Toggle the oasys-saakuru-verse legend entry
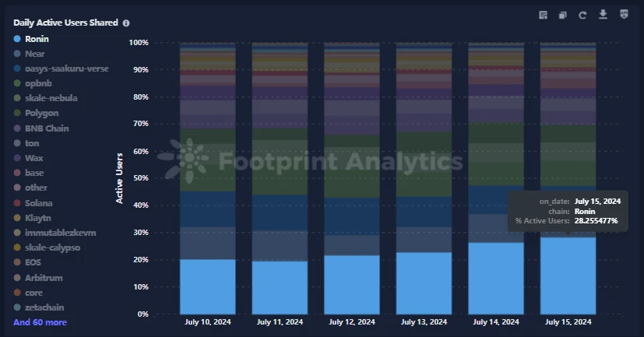This screenshot has height=337, width=644. pos(62,68)
